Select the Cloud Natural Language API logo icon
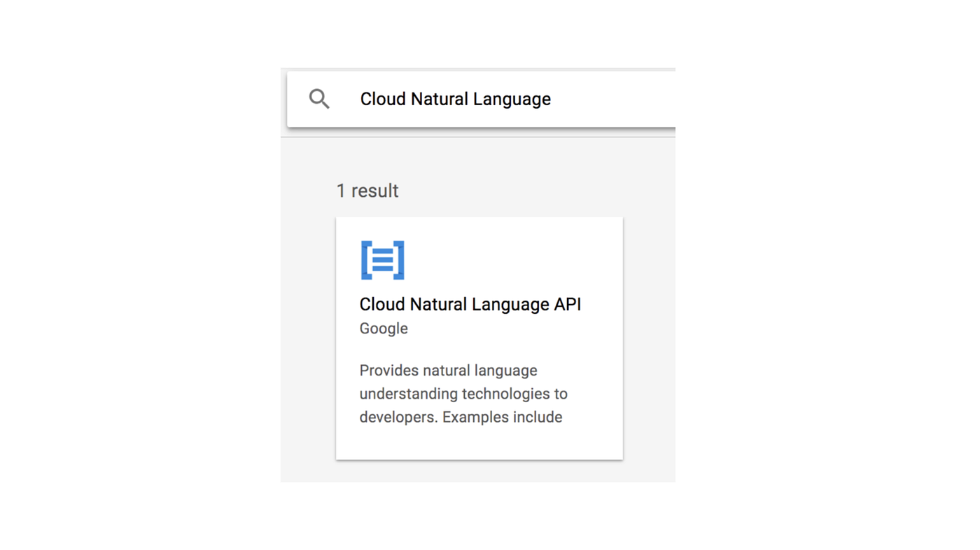The height and width of the screenshot is (550, 980). coord(382,259)
